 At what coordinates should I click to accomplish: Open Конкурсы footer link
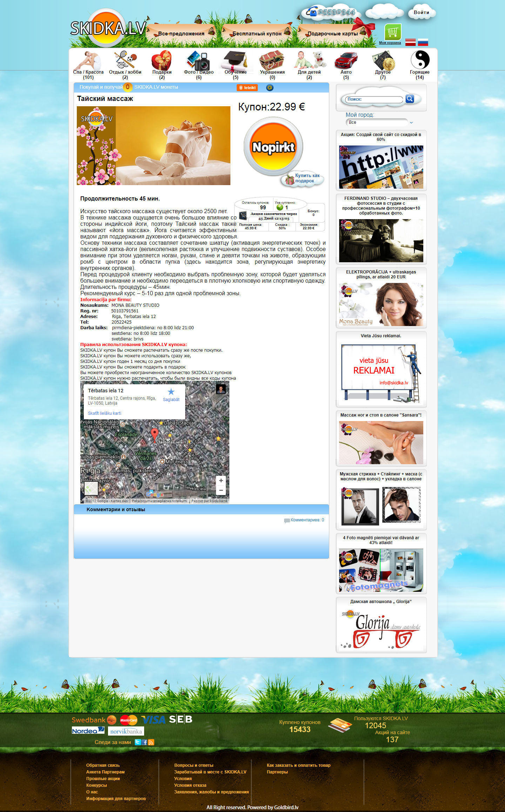96,785
